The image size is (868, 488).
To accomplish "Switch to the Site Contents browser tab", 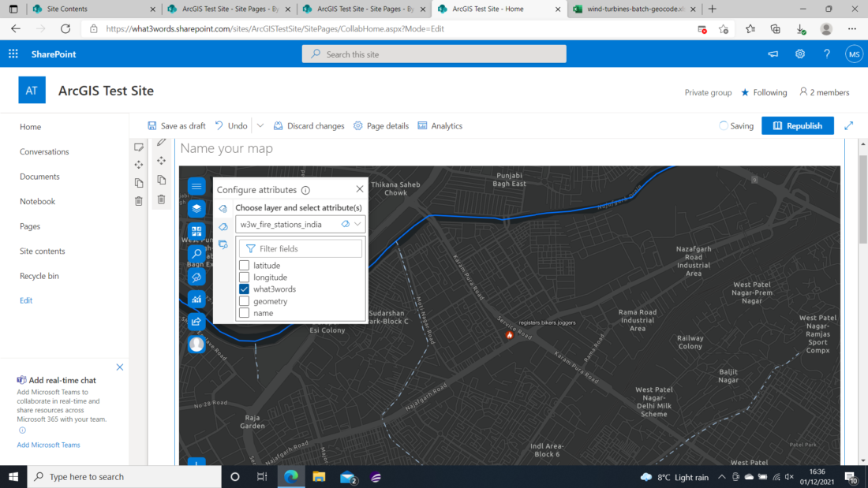I will [94, 9].
